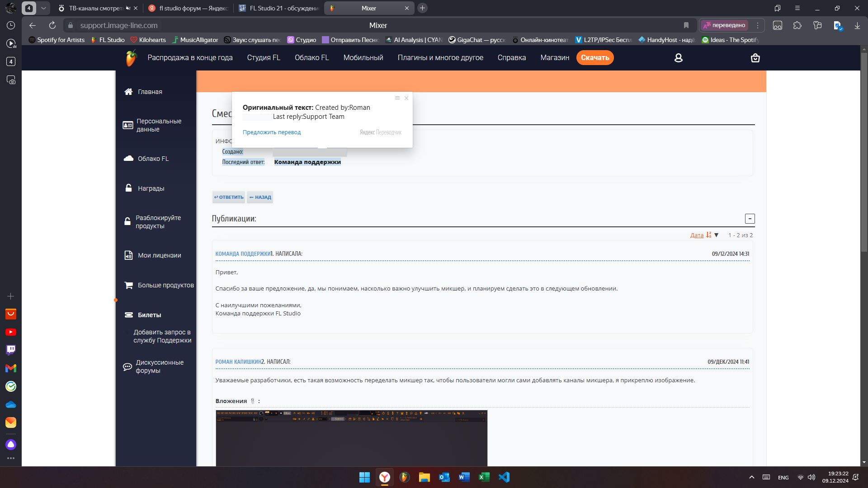
Task: Collapse the Публикации section
Action: point(750,219)
